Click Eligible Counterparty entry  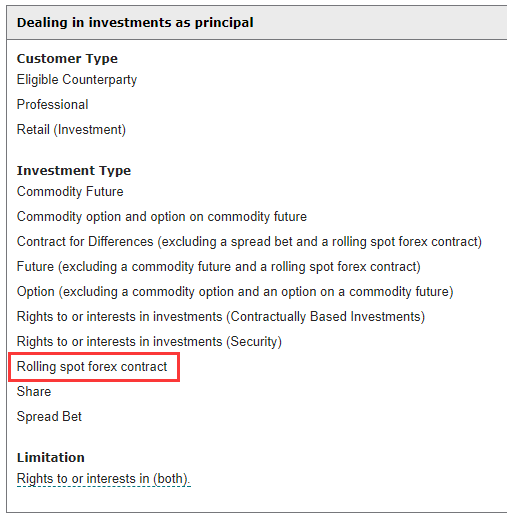[x=77, y=80]
